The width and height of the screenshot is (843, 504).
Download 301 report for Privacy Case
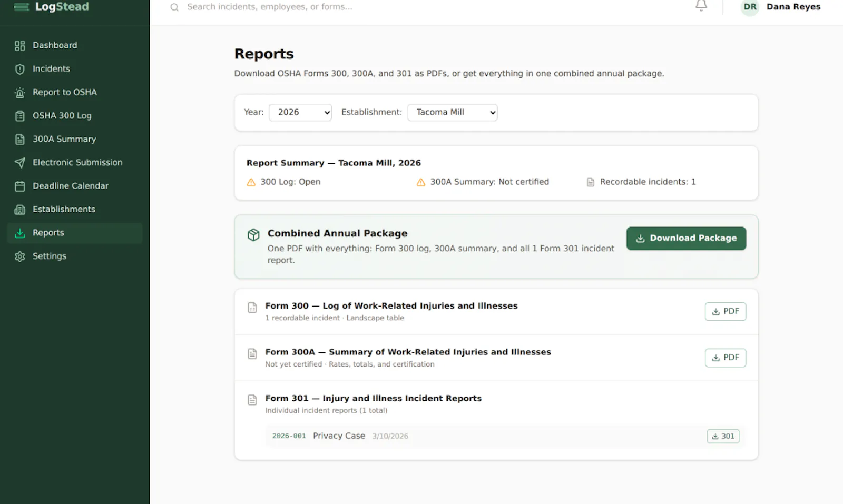tap(723, 436)
